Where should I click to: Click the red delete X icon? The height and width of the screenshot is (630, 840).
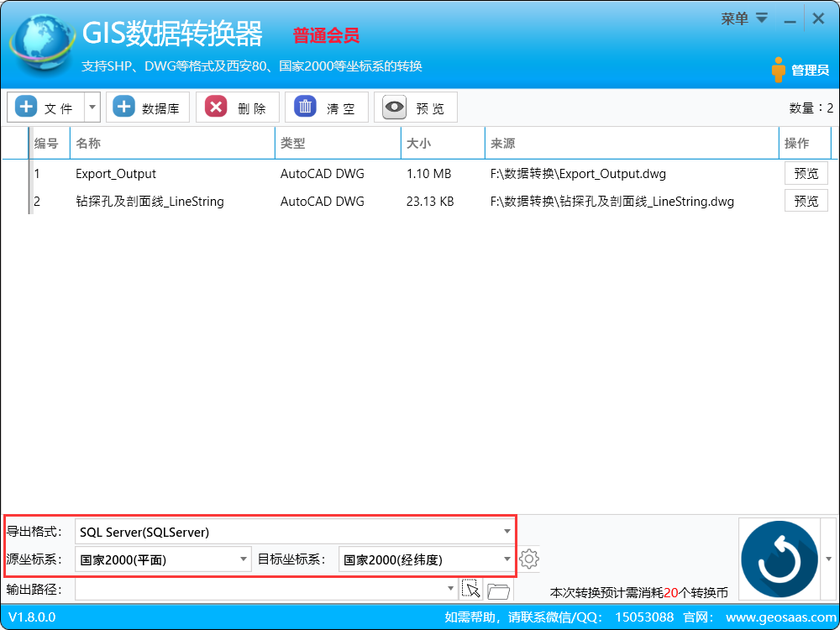(x=216, y=107)
